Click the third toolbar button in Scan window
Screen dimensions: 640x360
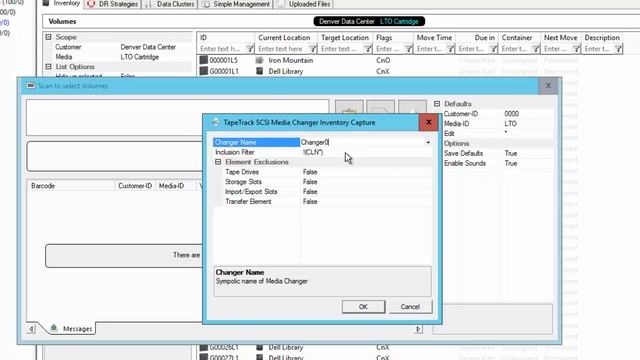[x=412, y=108]
